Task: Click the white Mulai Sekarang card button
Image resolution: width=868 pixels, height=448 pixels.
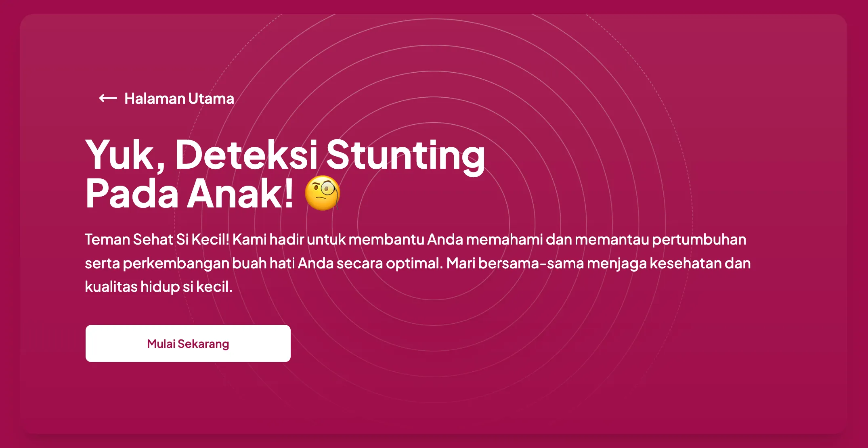Action: (x=188, y=343)
